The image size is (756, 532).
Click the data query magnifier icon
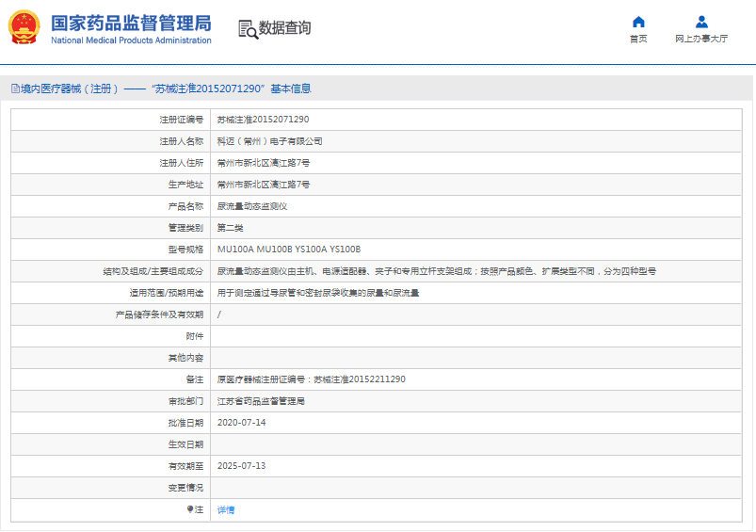click(x=248, y=29)
